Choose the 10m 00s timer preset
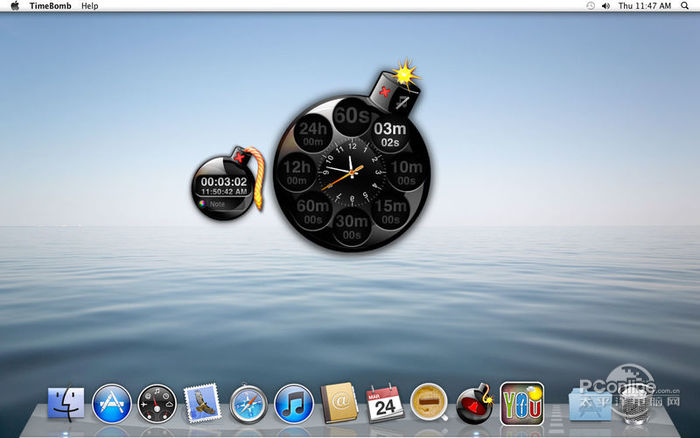700x438 pixels. coord(406,173)
